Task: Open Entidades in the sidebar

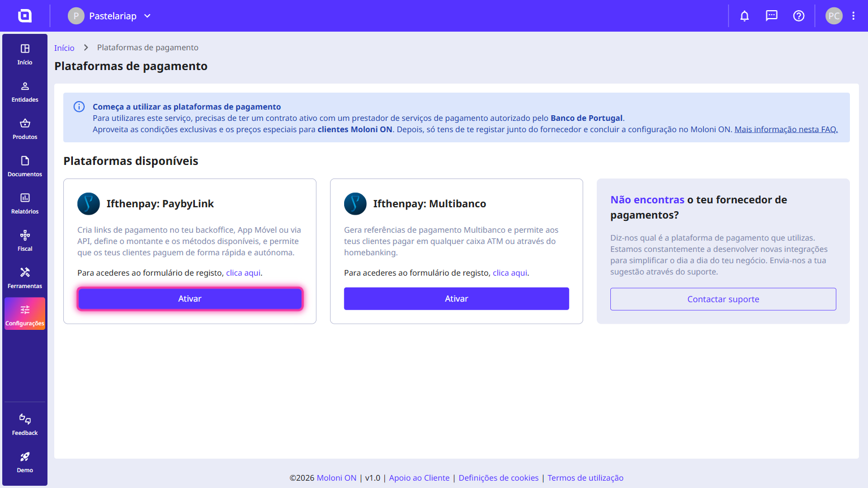Action: point(25,91)
